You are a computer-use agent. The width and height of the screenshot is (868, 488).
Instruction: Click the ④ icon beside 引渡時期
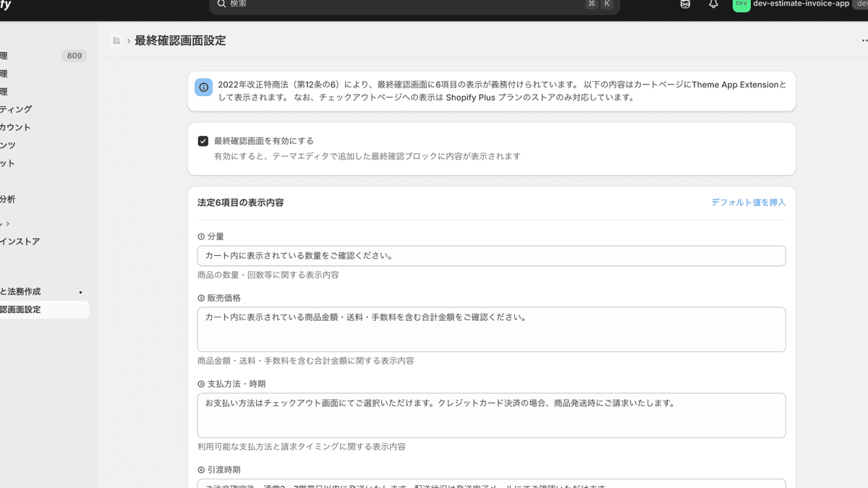click(x=200, y=469)
